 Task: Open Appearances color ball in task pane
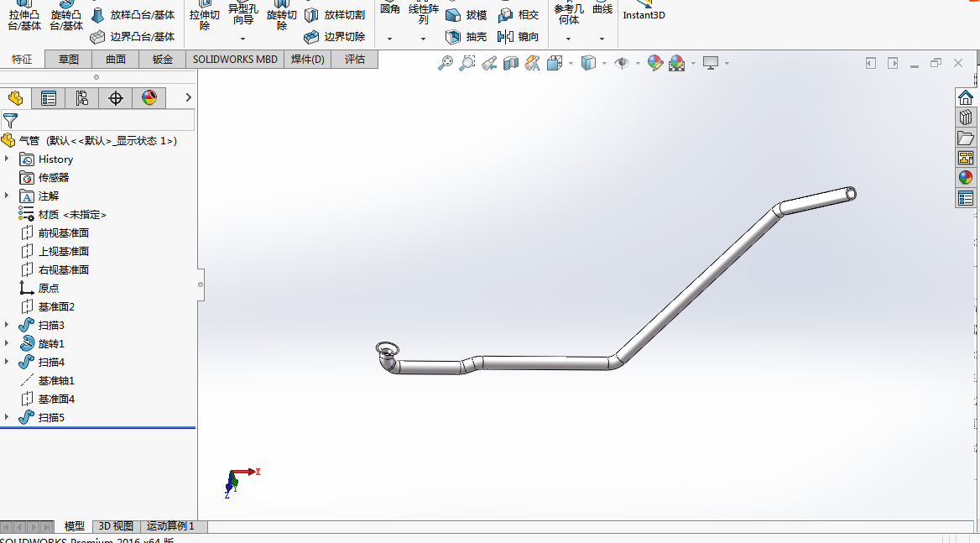tap(966, 177)
